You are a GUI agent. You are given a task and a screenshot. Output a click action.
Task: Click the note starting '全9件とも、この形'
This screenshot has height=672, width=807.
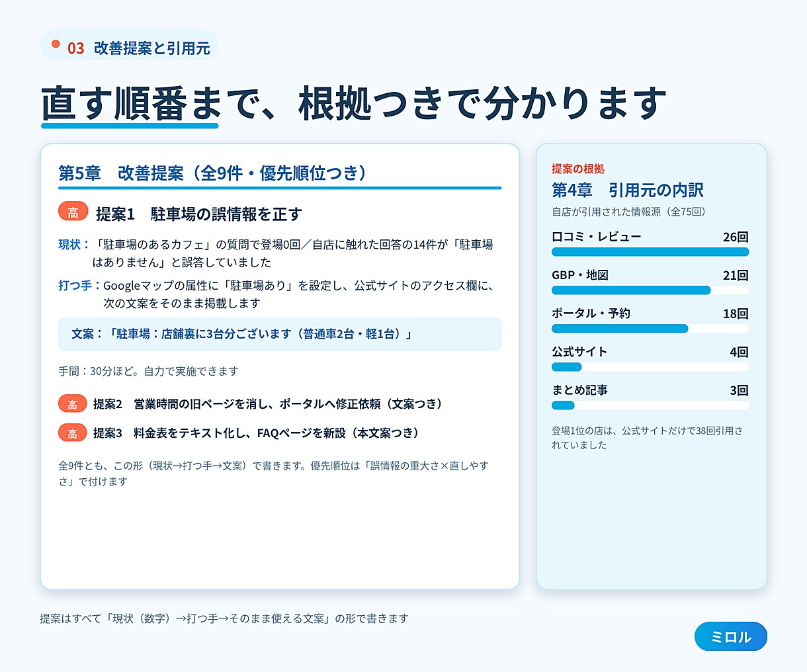tap(273, 474)
